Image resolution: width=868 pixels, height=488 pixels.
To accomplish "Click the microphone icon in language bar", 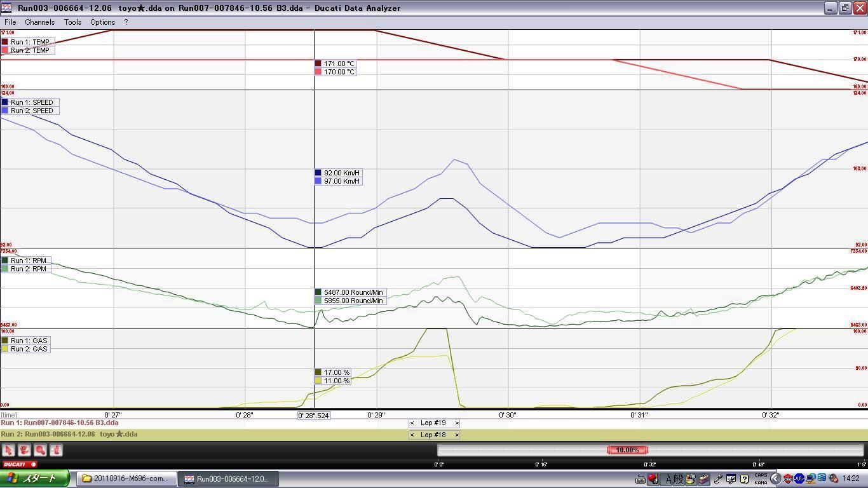I will click(718, 479).
